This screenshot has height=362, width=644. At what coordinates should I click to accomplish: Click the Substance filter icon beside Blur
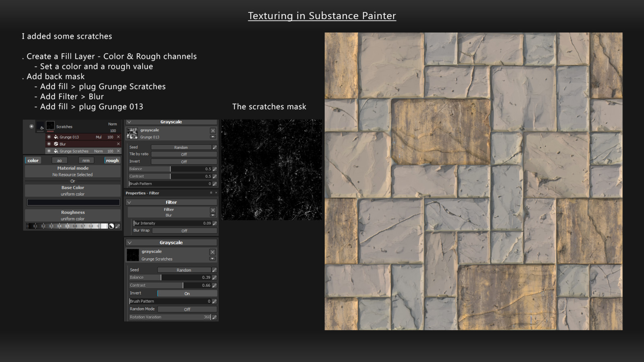click(x=56, y=144)
